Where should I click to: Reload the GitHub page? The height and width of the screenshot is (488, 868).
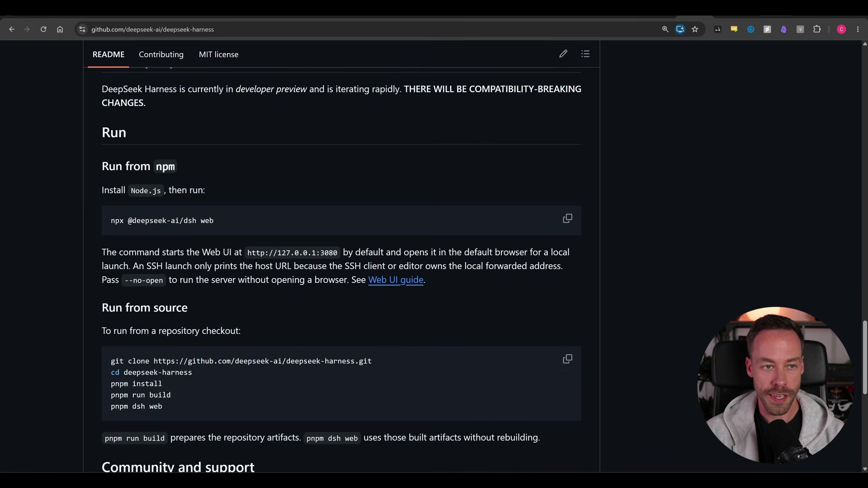[43, 29]
